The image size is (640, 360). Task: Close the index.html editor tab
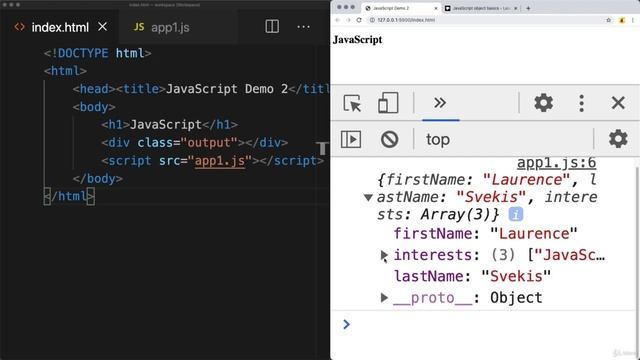(x=102, y=27)
